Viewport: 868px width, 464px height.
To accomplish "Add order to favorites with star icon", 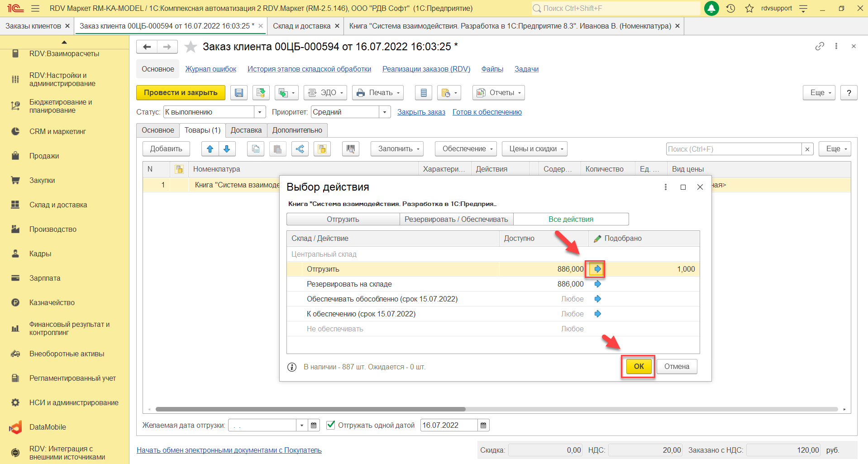I will pyautogui.click(x=191, y=47).
